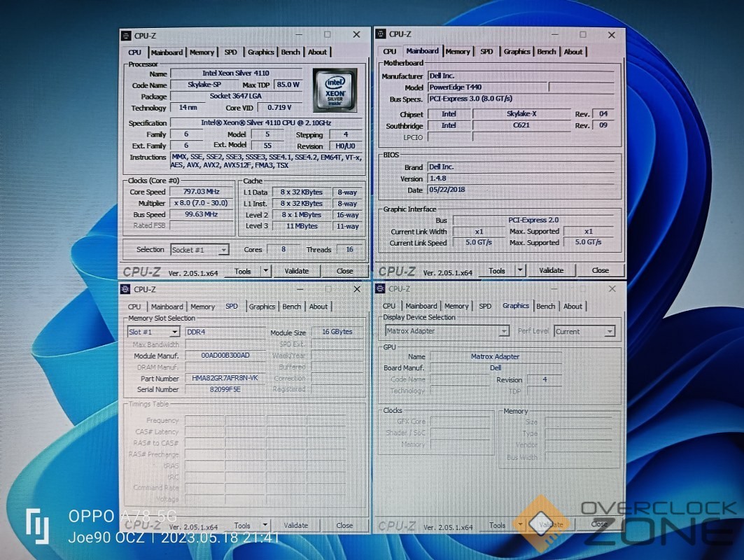Screen dimensions: 744x560
Task: Click the Module Manuf. field 00AD00B300AD
Action: point(225,355)
